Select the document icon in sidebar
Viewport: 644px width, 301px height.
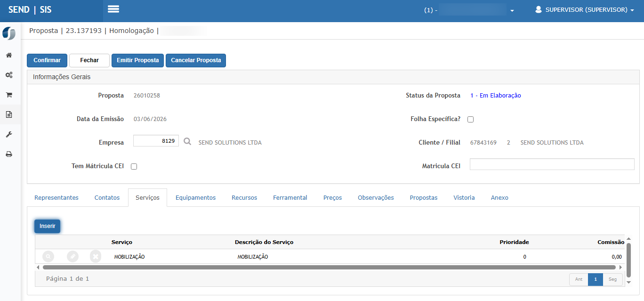(x=9, y=114)
